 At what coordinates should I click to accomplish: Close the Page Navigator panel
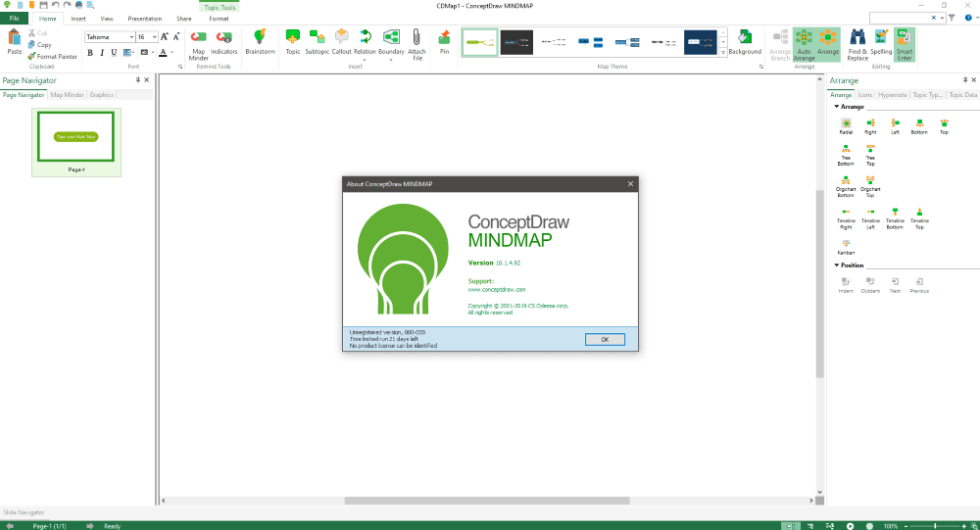[147, 80]
